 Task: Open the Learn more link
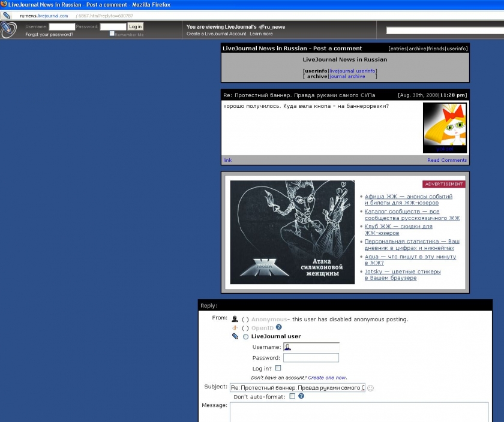pyautogui.click(x=262, y=34)
